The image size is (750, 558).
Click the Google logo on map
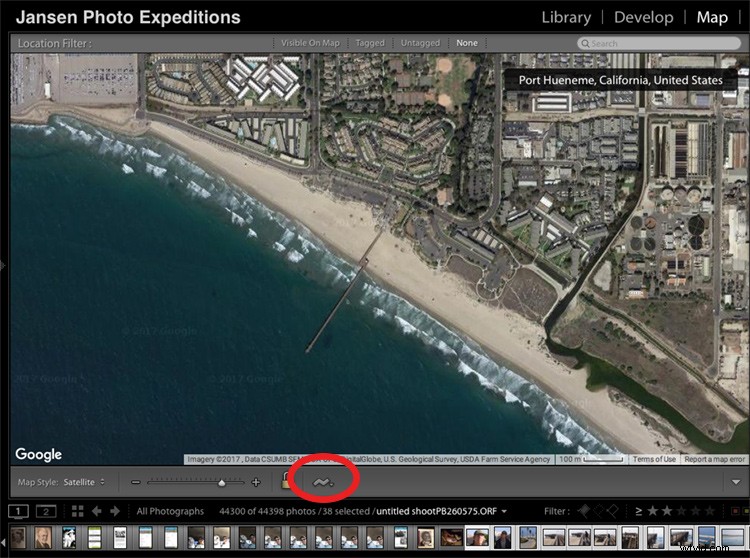pyautogui.click(x=38, y=454)
